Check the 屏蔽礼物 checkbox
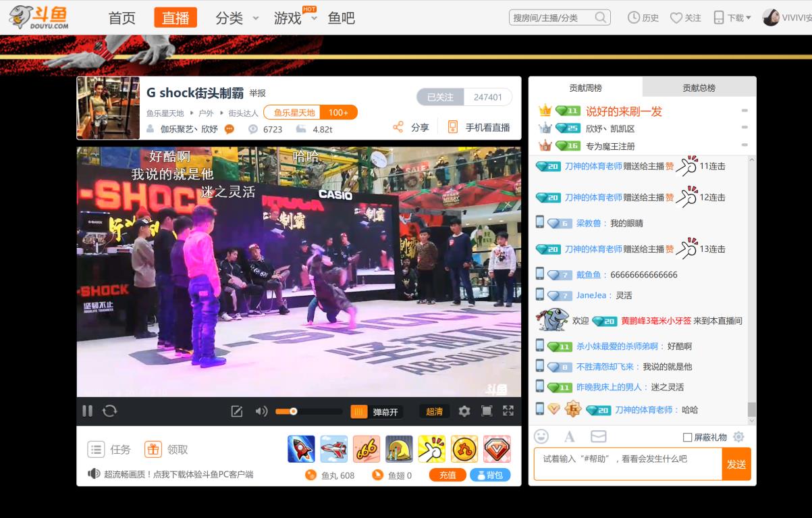The height and width of the screenshot is (518, 812). (x=688, y=437)
